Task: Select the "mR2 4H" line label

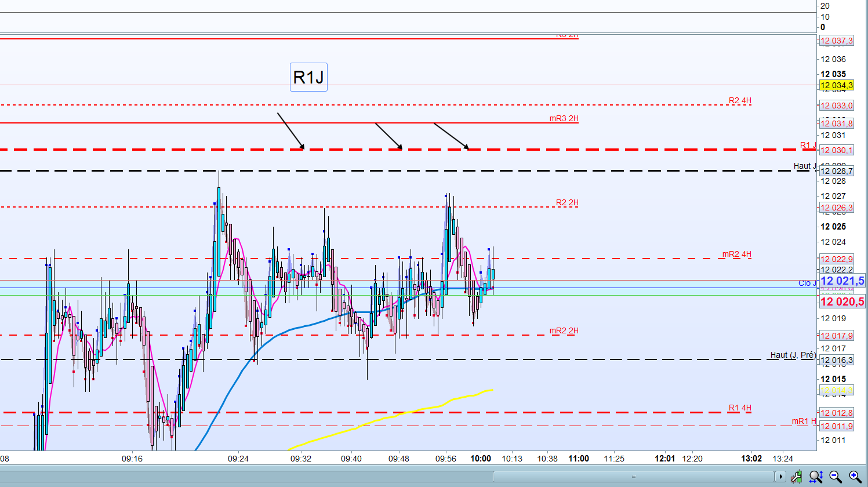Action: (737, 255)
